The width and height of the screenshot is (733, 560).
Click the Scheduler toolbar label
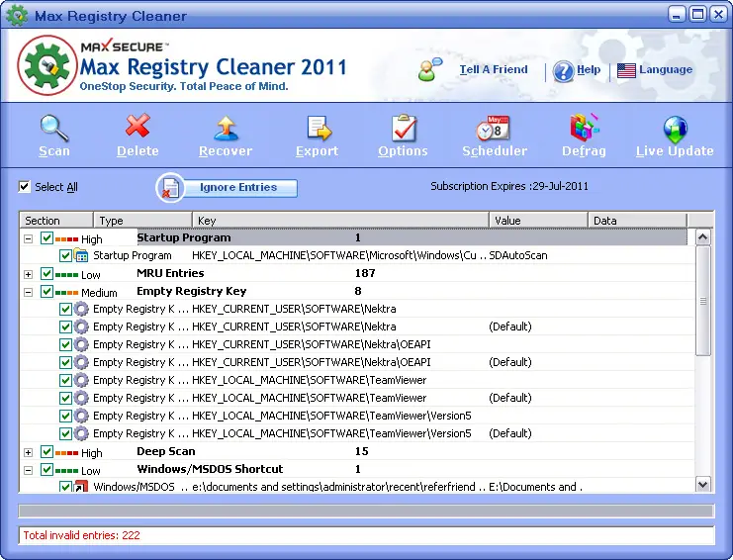point(495,151)
